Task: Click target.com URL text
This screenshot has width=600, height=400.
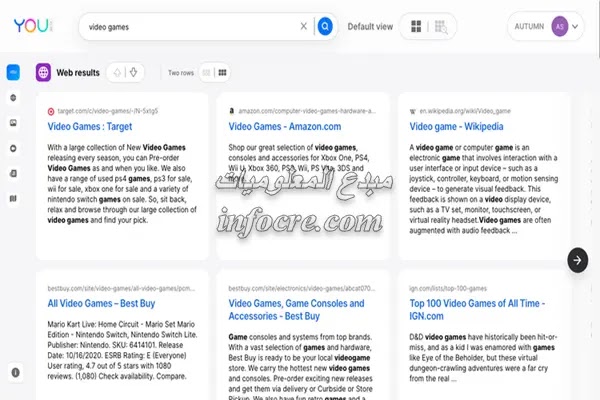Action: [x=108, y=111]
